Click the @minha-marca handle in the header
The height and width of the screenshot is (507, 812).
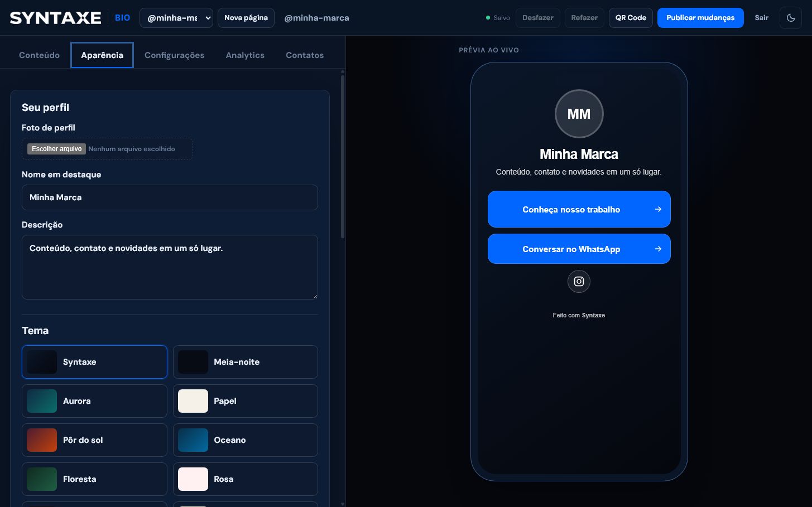point(316,18)
